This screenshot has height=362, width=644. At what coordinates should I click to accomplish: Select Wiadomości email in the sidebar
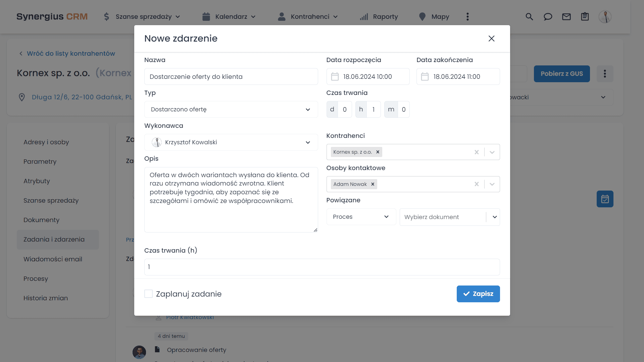(53, 259)
